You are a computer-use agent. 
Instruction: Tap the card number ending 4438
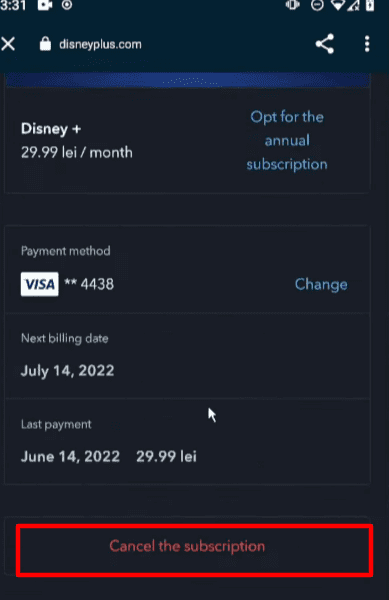pos(89,284)
